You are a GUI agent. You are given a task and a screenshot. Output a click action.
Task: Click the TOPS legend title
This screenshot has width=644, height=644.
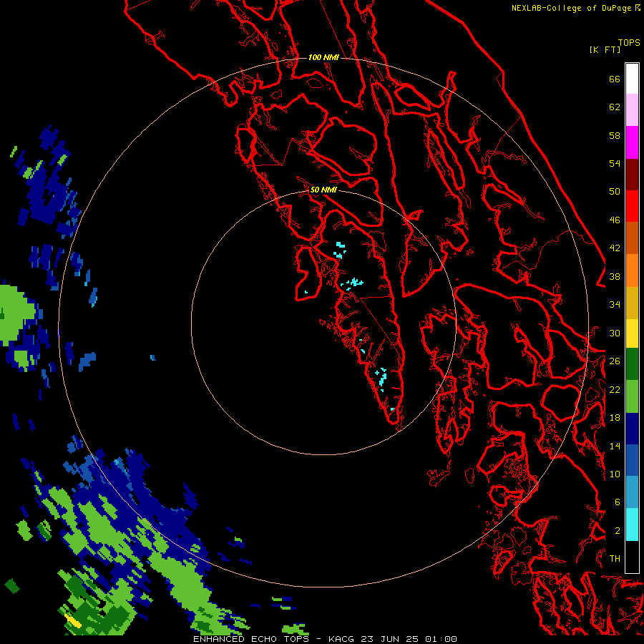pos(629,43)
